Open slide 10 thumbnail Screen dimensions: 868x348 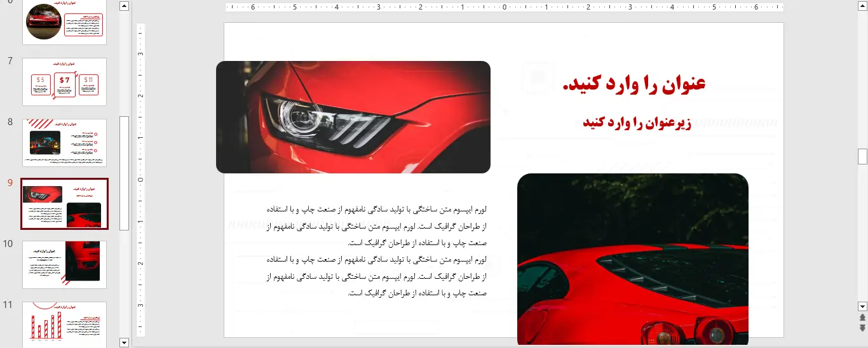(x=64, y=264)
